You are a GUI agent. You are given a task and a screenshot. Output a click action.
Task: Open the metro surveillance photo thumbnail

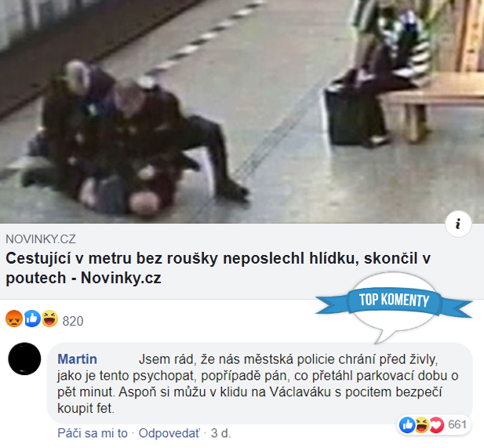tap(242, 111)
